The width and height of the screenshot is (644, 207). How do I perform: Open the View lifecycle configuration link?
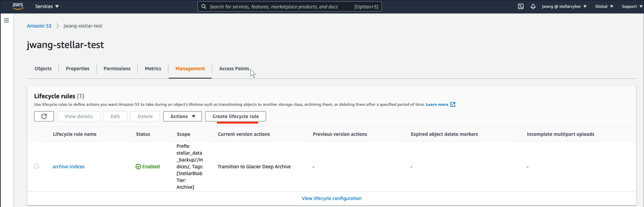331,199
